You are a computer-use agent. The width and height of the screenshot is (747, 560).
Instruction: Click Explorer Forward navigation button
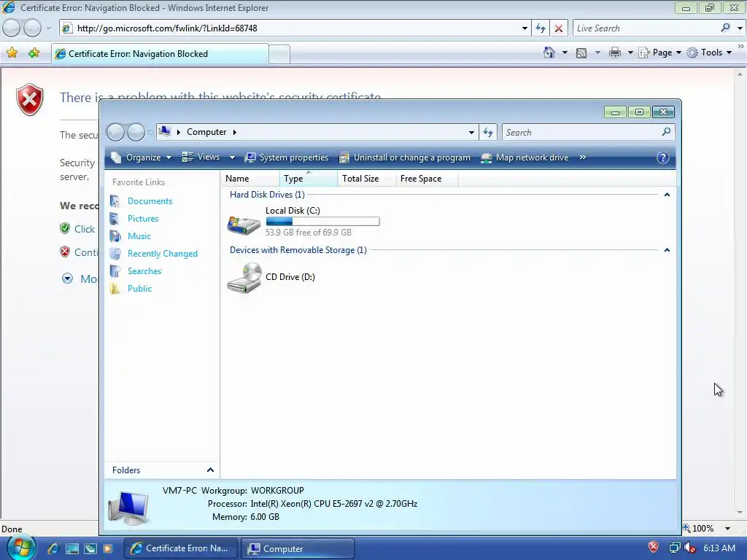[136, 132]
